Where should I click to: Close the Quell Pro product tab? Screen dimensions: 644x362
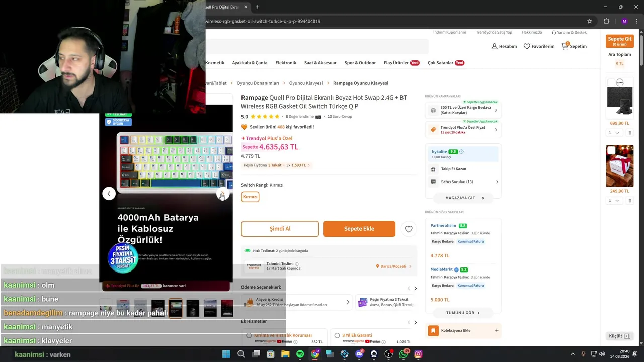click(x=246, y=7)
